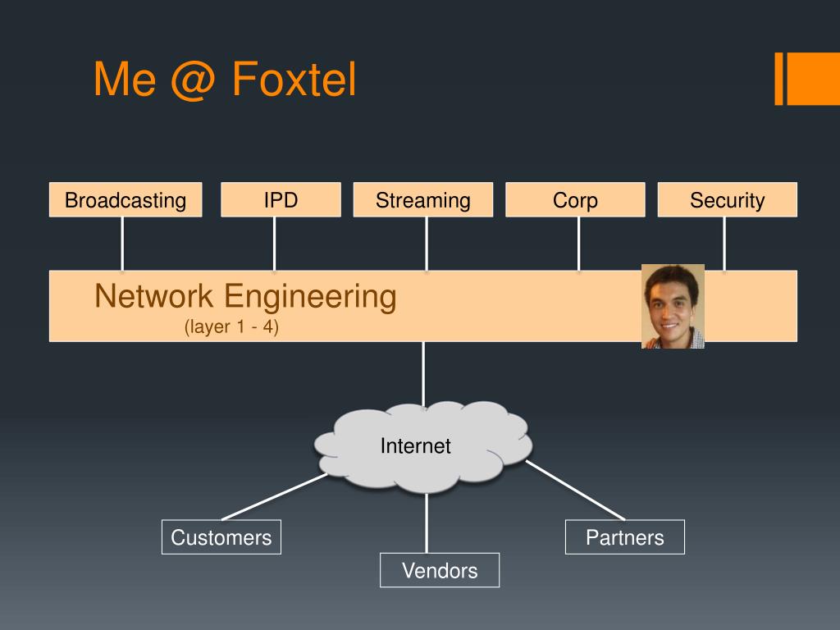Click the Vendors box
Screen dimensions: 840x630
tap(440, 570)
